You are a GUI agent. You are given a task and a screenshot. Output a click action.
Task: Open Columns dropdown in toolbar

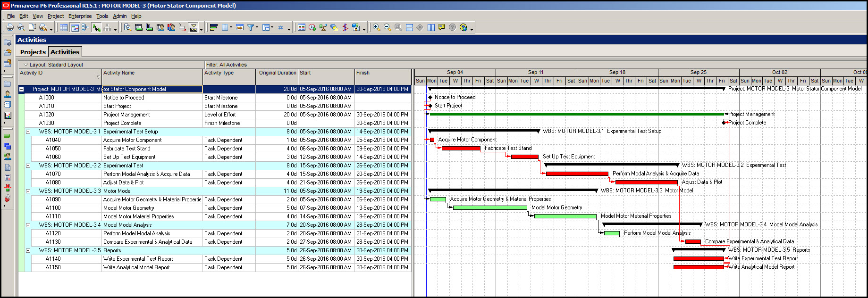pos(227,27)
